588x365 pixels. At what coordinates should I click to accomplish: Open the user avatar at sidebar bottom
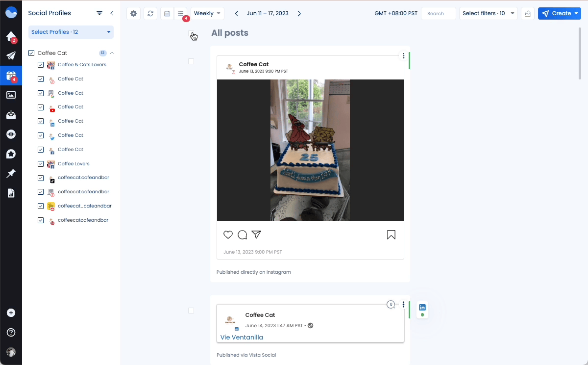coord(11,352)
